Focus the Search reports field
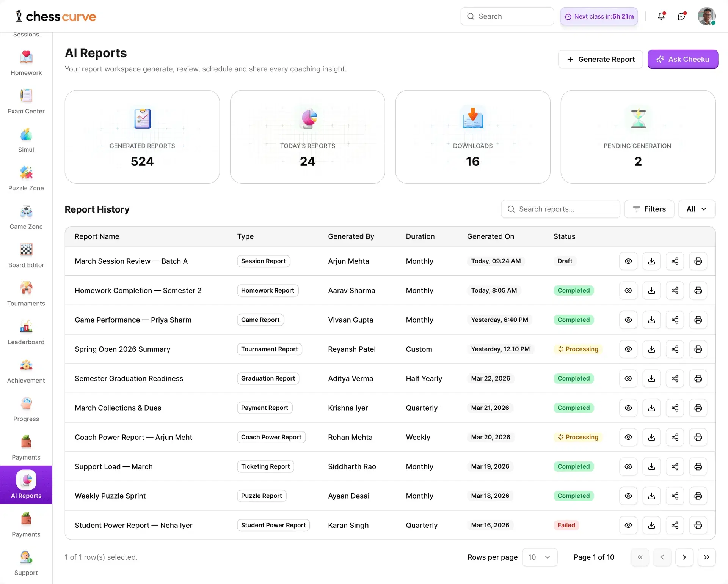The width and height of the screenshot is (728, 584). (560, 209)
